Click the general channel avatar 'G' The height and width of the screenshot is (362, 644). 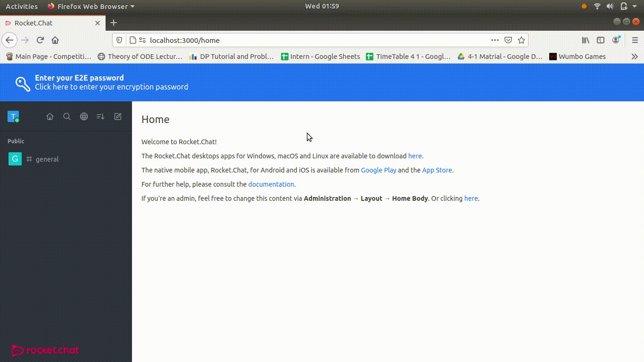click(15, 159)
